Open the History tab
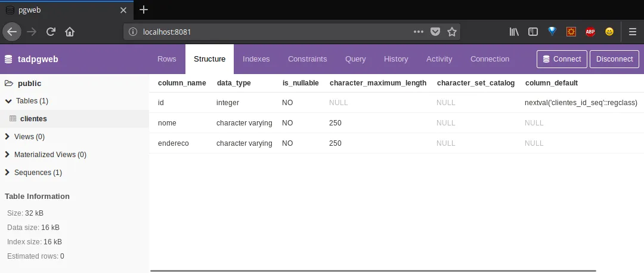 [396, 59]
